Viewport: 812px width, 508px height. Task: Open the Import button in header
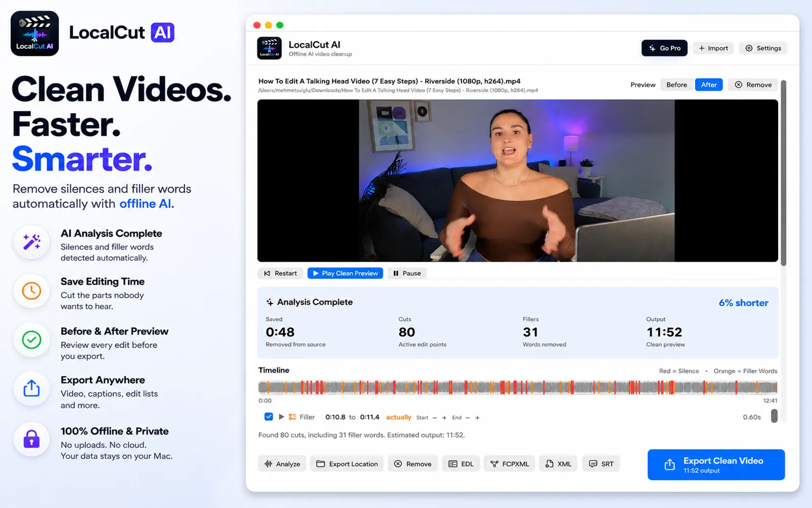pyautogui.click(x=713, y=48)
